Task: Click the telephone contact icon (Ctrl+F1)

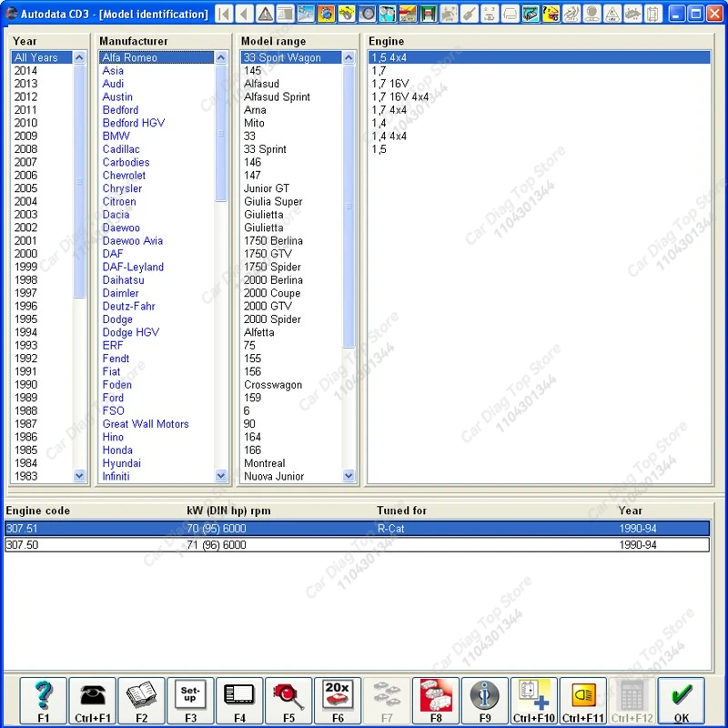Action: (x=92, y=696)
